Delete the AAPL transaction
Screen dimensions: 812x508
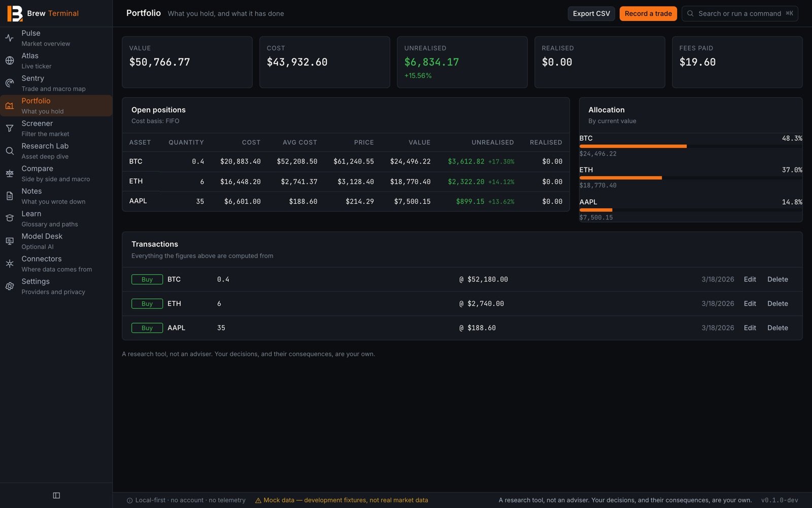coord(777,328)
